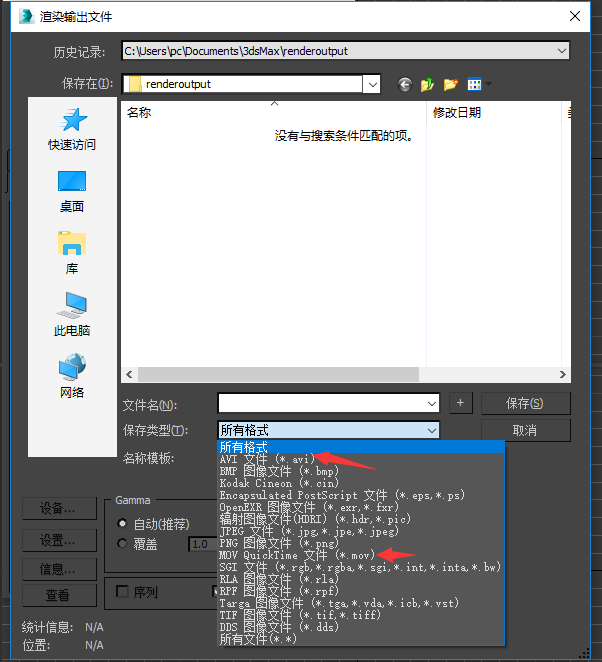Click the file list scroll right arrow
The image size is (602, 662).
pos(562,374)
